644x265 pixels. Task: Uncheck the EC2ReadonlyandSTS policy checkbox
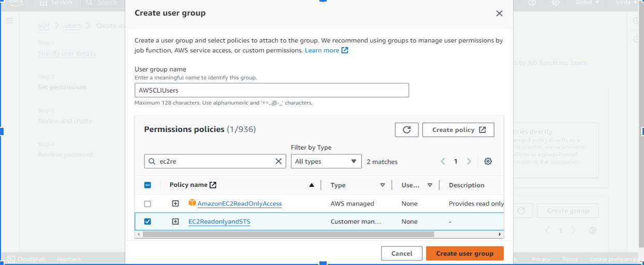tap(148, 222)
